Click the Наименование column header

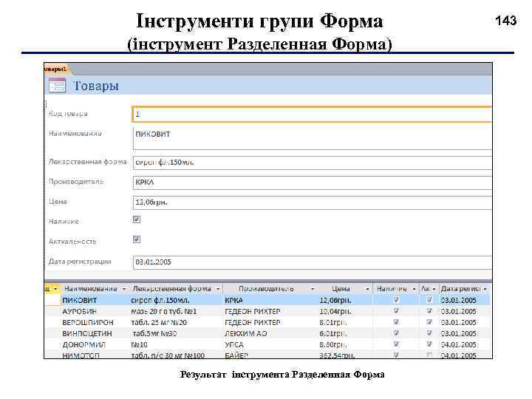(91, 289)
